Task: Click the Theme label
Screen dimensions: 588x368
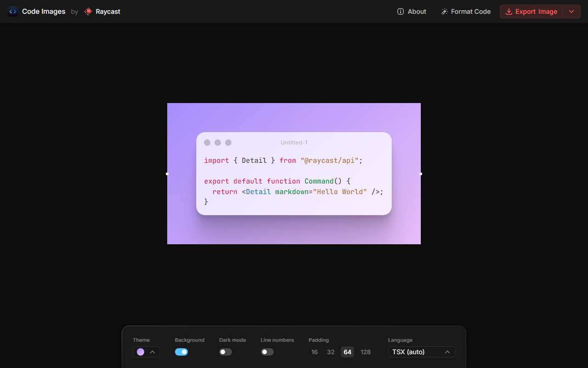Action: point(141,340)
